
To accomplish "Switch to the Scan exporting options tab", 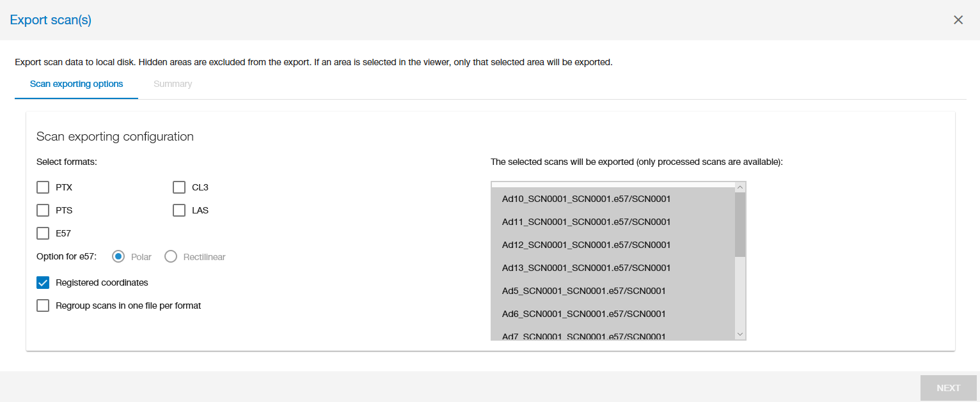I will [76, 84].
